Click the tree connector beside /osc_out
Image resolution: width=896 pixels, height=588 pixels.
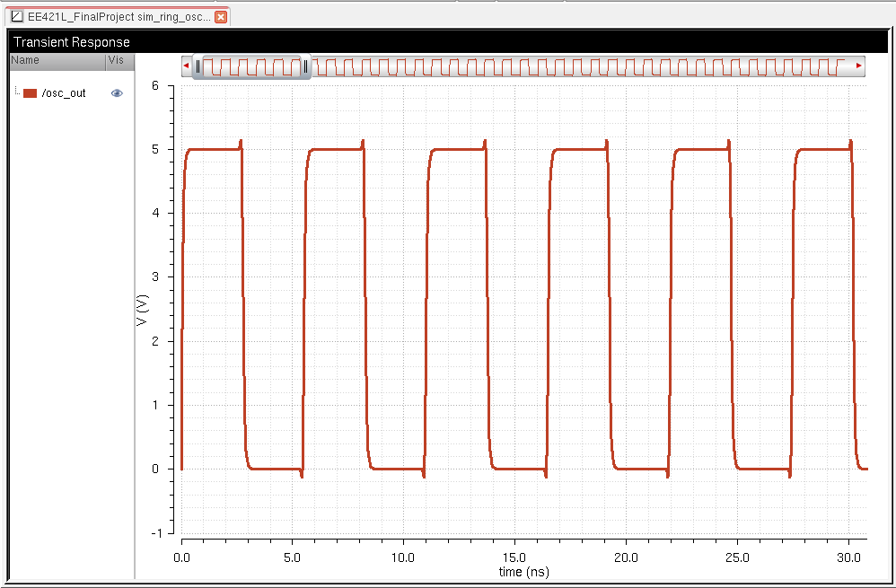tap(17, 91)
